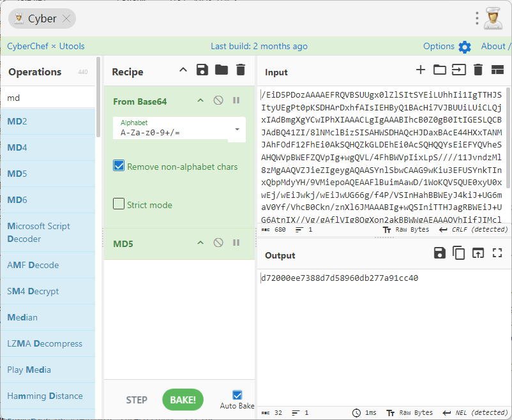Viewport: 512px width, 420px height.
Task: Select LZMA Decompress operation
Action: (48, 343)
